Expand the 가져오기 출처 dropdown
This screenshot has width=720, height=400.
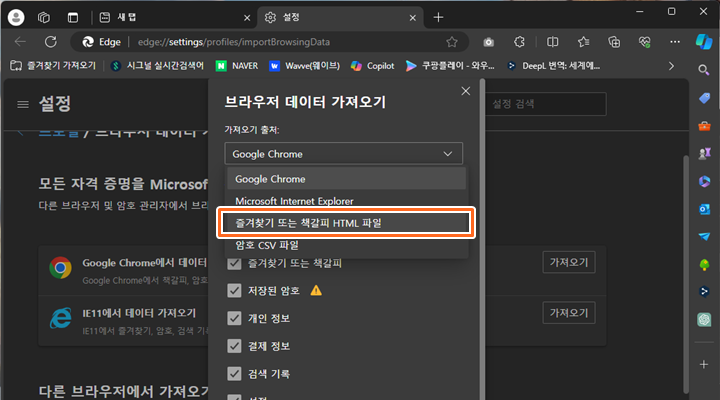343,154
